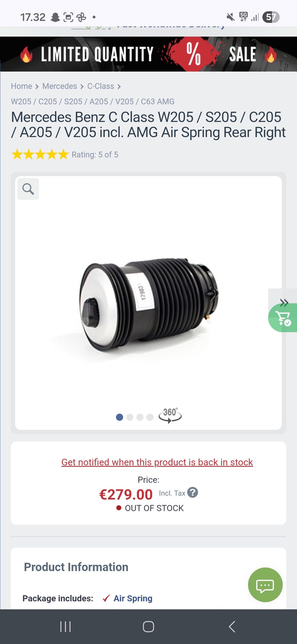Expand the double-chevron side panel arrow
Screen dimensions: 297x644
(284, 302)
